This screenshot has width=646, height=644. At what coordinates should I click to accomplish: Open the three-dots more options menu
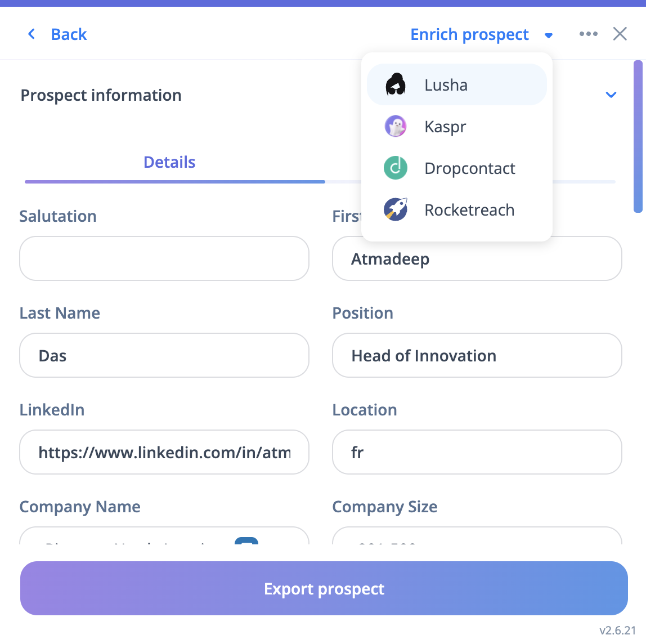coord(588,34)
